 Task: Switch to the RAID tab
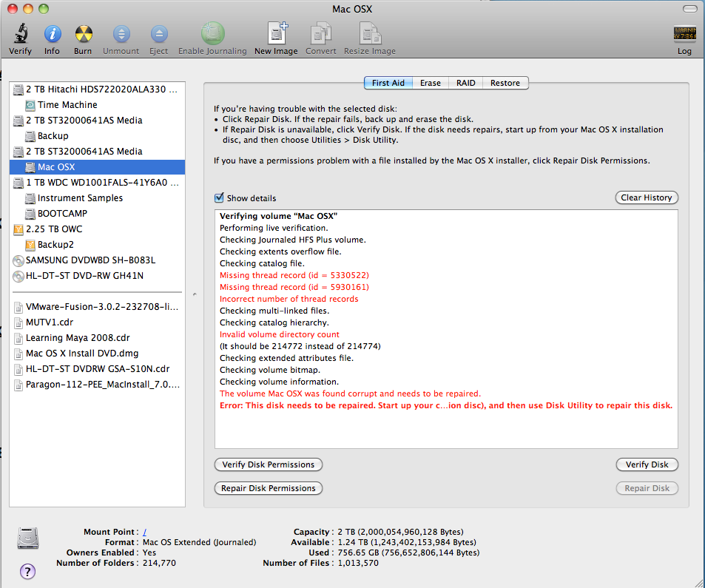466,83
